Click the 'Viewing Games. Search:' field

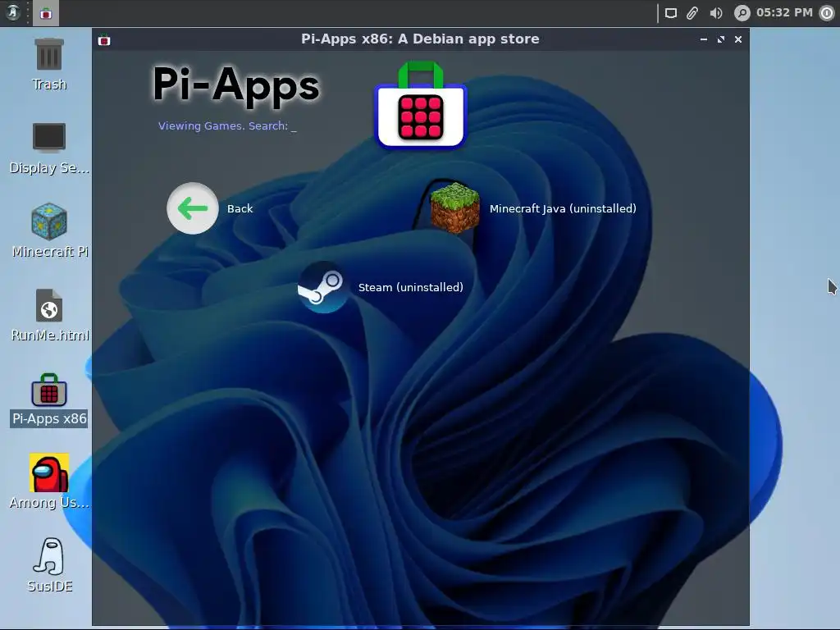(227, 126)
